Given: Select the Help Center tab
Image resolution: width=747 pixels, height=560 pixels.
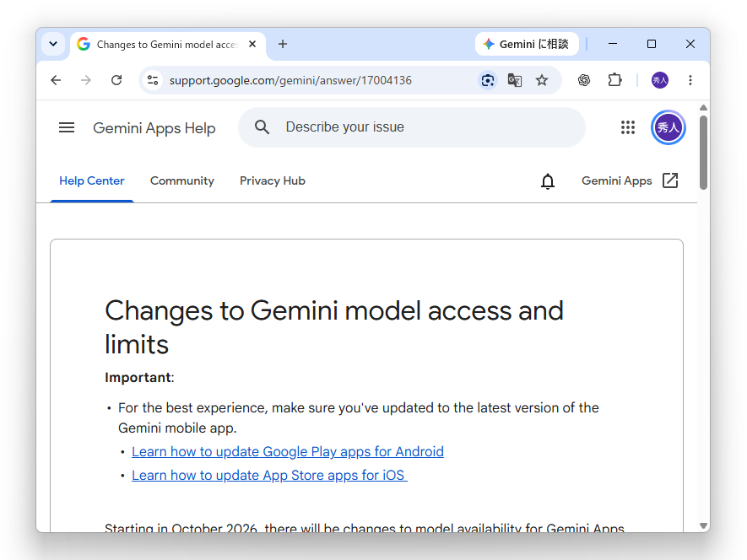Looking at the screenshot, I should pos(92,181).
